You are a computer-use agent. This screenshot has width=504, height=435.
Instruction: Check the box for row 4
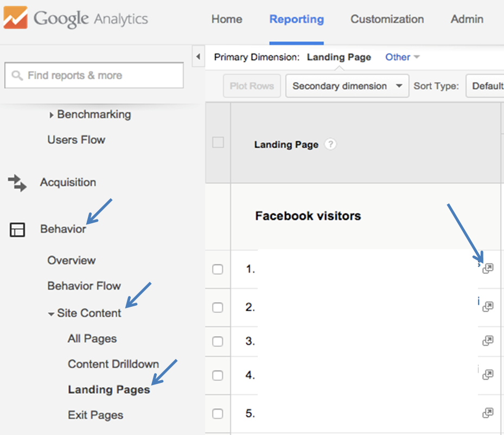coord(218,375)
